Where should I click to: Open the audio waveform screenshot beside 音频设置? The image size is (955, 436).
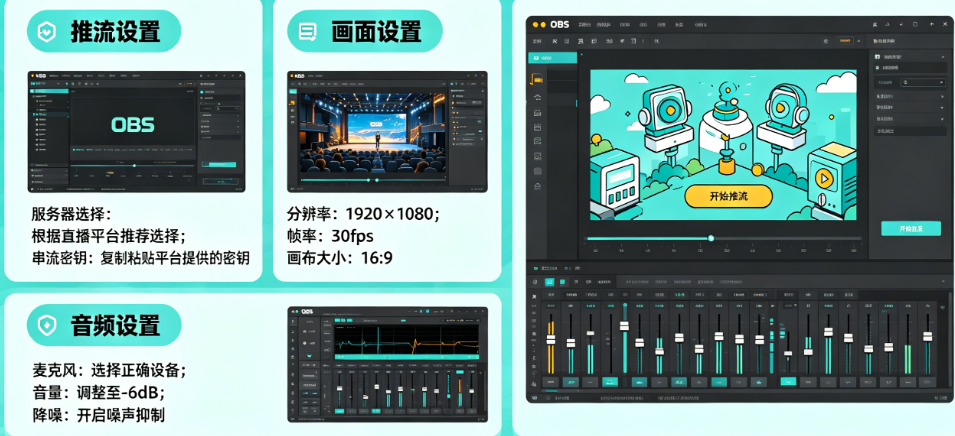[387, 364]
